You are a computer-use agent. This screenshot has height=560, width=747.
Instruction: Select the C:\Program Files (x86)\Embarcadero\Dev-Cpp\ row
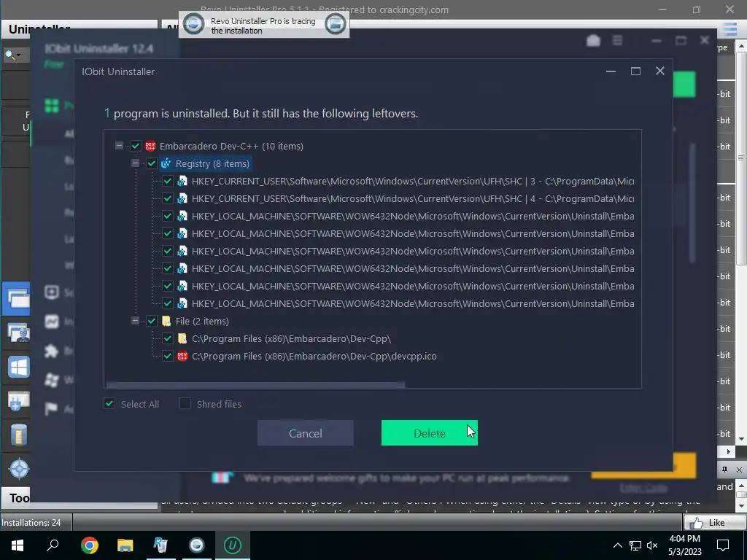291,338
